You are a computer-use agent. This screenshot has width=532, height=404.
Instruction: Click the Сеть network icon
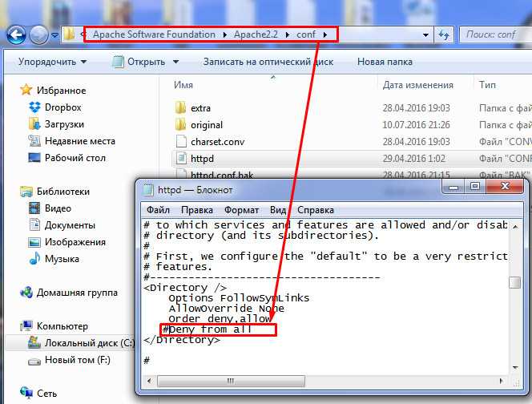pos(26,393)
